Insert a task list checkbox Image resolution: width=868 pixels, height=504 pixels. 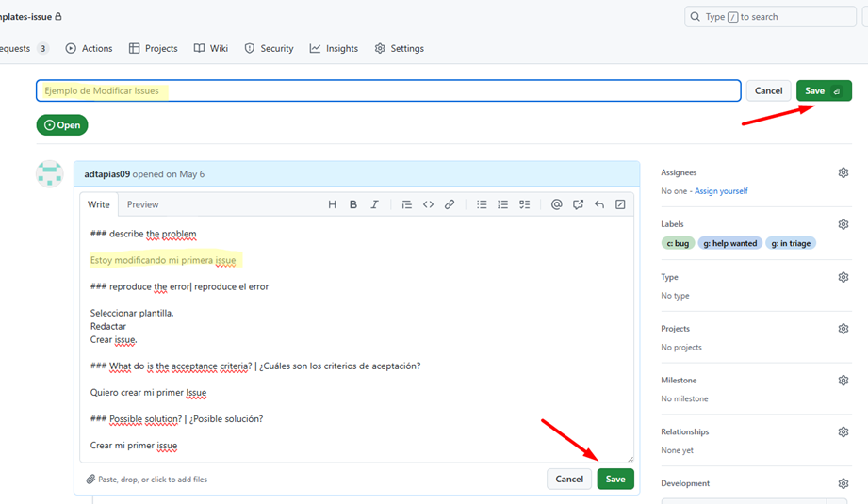tap(525, 204)
